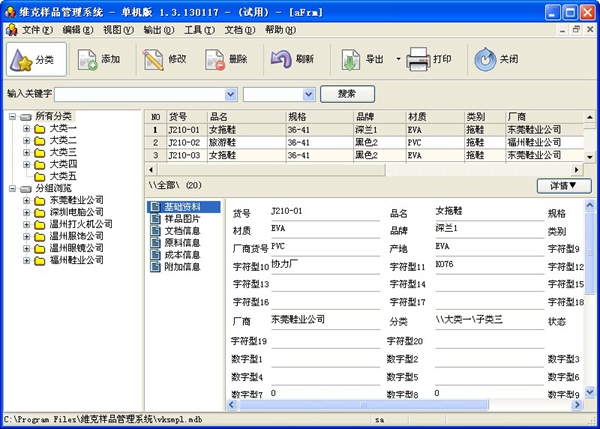Collapse the 分组浏览 tree root
Viewport: 600px width, 429px height.
pos(13,189)
